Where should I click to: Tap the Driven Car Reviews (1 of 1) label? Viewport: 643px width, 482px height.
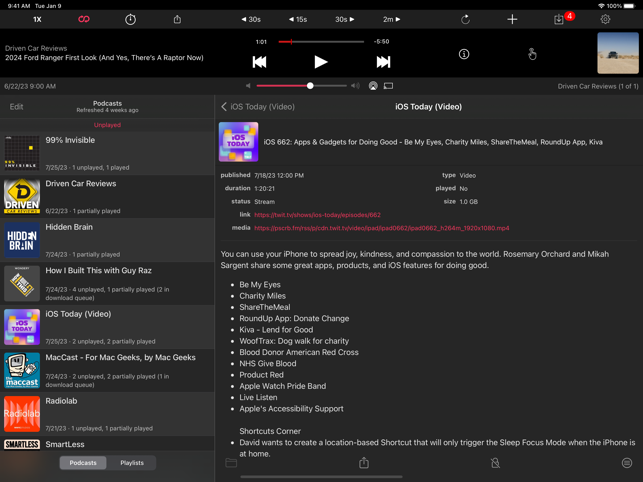[x=598, y=86]
